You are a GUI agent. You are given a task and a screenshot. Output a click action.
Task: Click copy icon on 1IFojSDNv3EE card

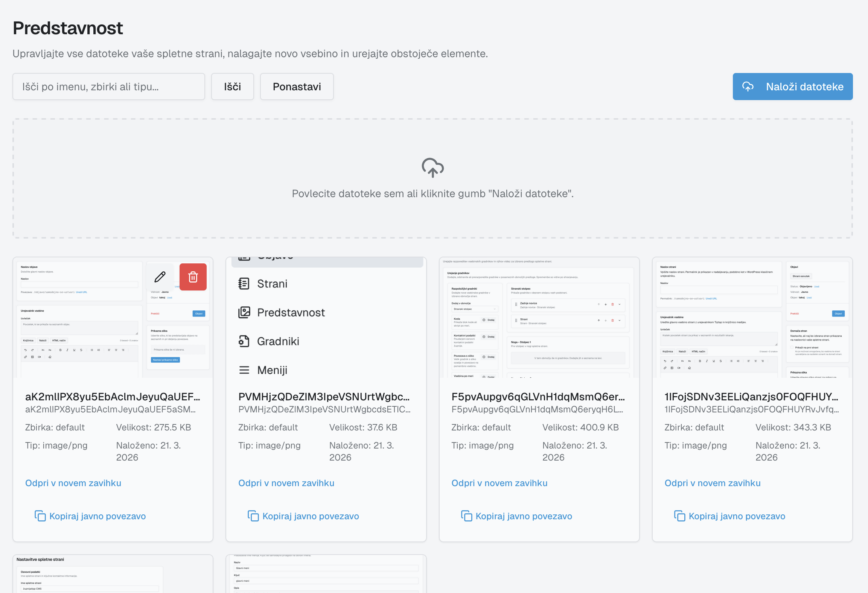click(679, 516)
